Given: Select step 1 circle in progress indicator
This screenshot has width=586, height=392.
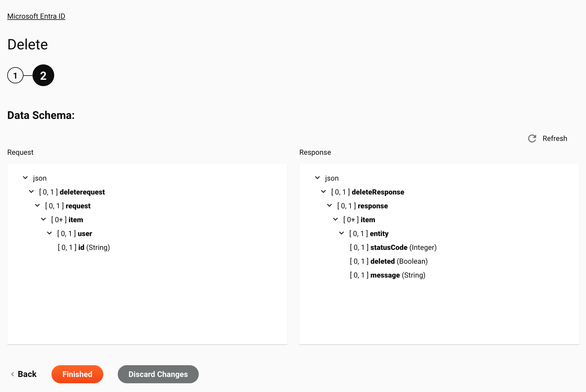Looking at the screenshot, I should (15, 75).
